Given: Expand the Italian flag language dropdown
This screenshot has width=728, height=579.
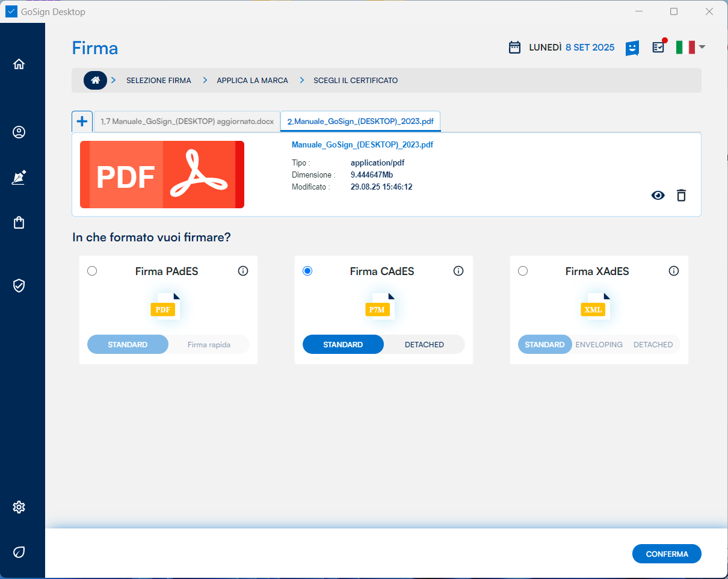Looking at the screenshot, I should click(690, 47).
